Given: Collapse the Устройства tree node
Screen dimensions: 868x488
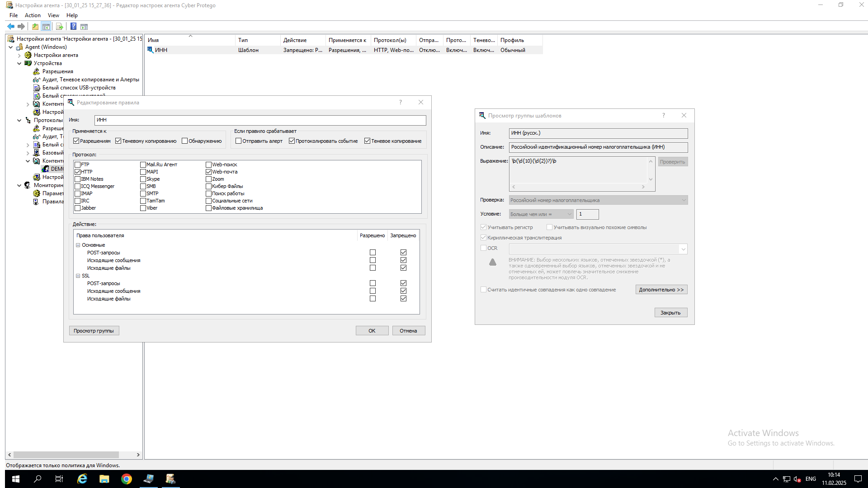Looking at the screenshot, I should (19, 63).
